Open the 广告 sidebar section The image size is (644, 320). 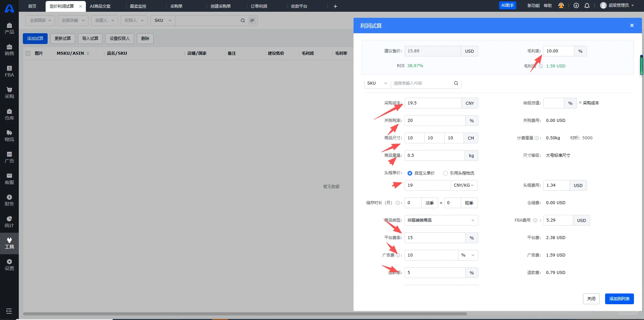[x=9, y=157]
